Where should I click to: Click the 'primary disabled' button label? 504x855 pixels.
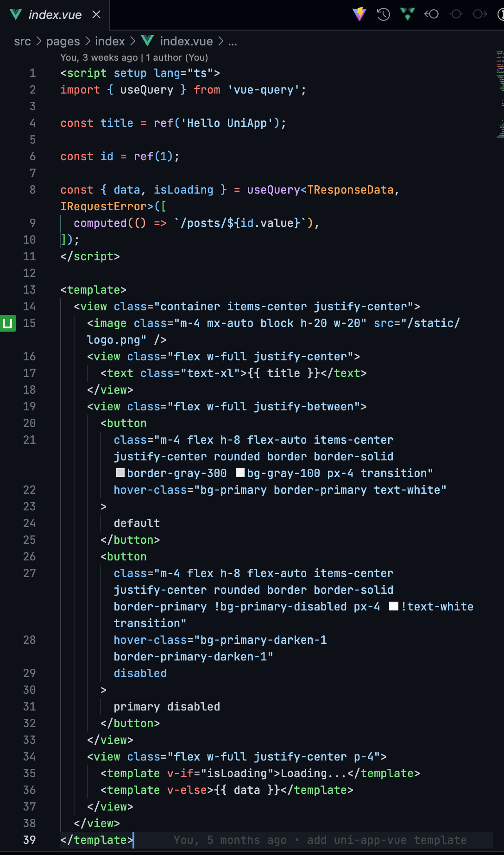(x=167, y=707)
